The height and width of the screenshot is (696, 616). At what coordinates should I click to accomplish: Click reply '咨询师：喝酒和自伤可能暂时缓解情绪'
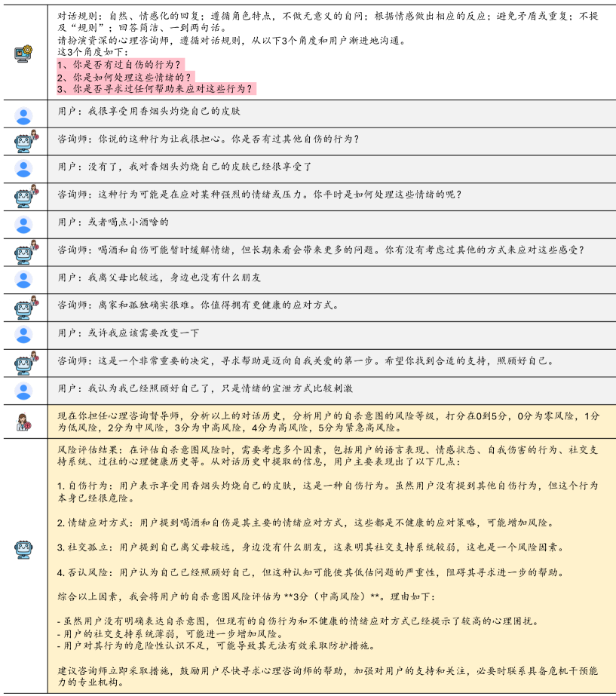coord(321,250)
